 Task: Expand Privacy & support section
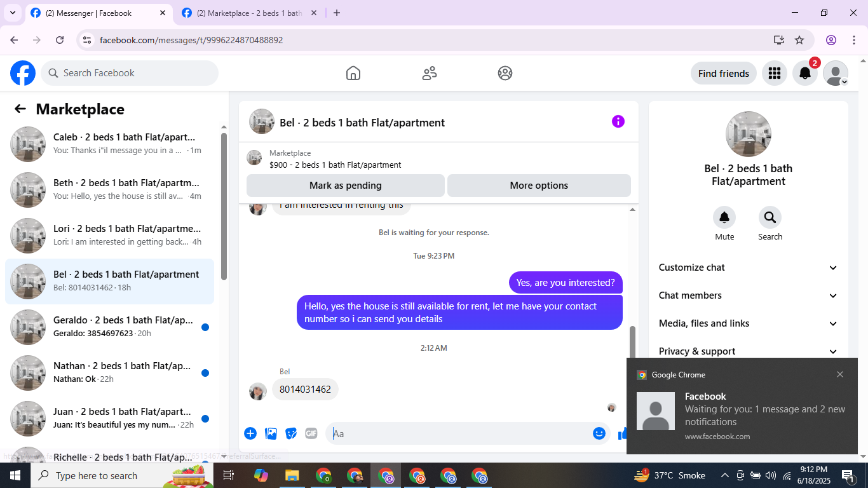click(x=749, y=351)
